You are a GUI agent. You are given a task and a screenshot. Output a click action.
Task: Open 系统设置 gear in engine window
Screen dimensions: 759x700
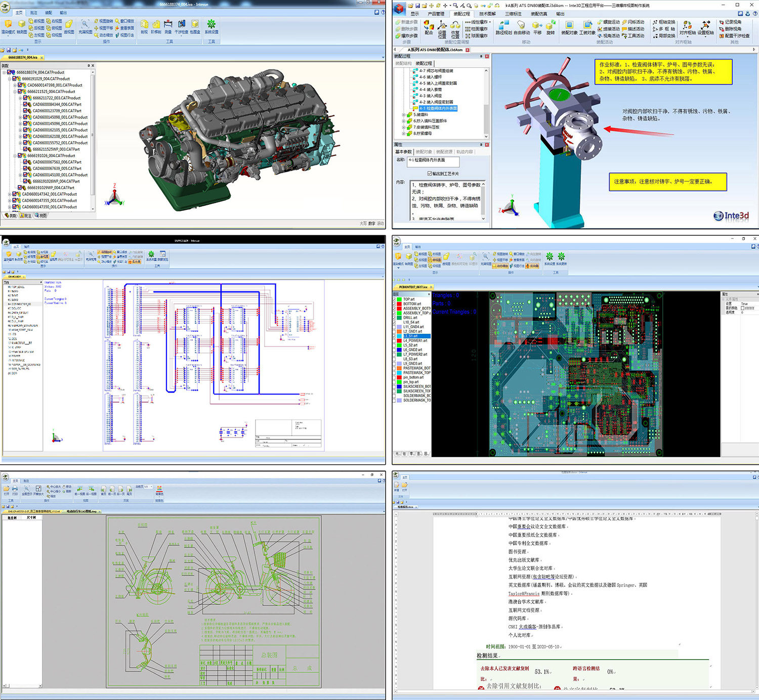(x=212, y=24)
